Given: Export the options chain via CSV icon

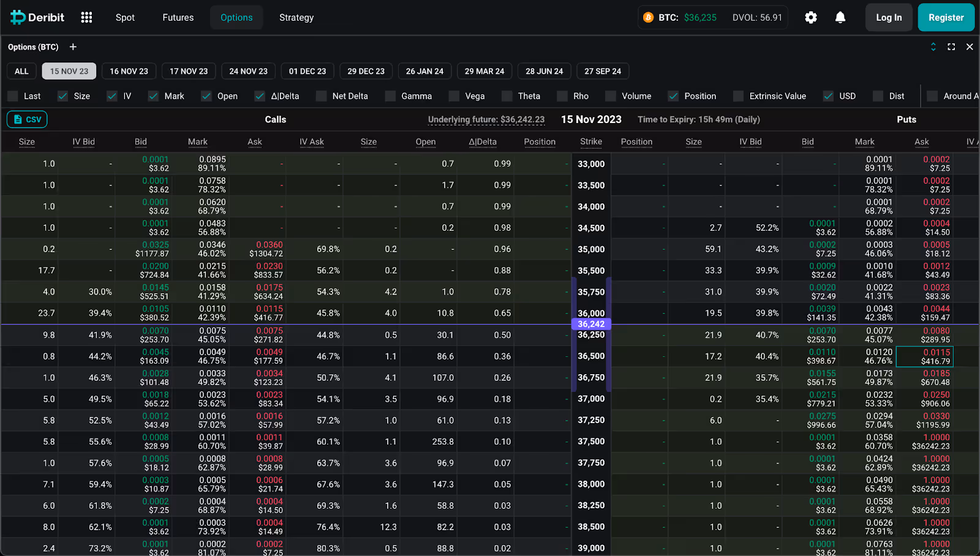Looking at the screenshot, I should pyautogui.click(x=26, y=119).
